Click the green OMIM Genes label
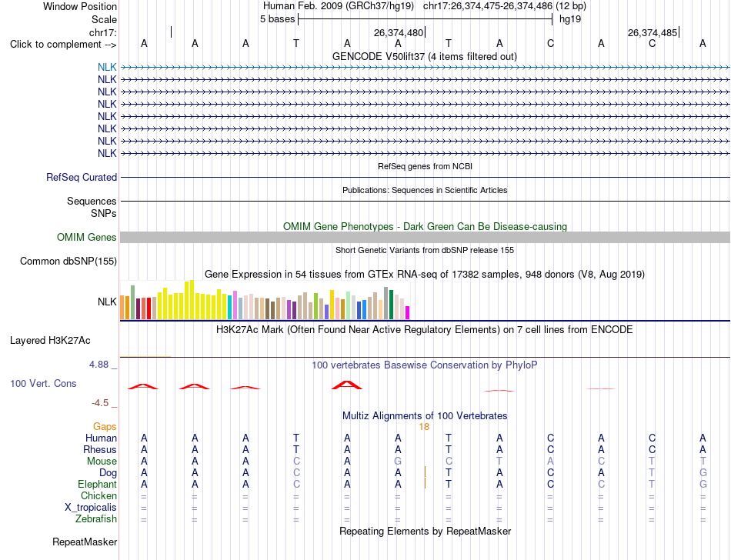Image resolution: width=731 pixels, height=560 pixels. click(x=87, y=238)
